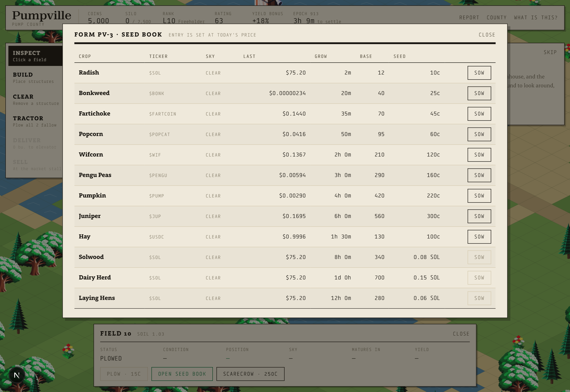Sow the Radish crop
Screen dimensions: 570x392
coord(479,73)
